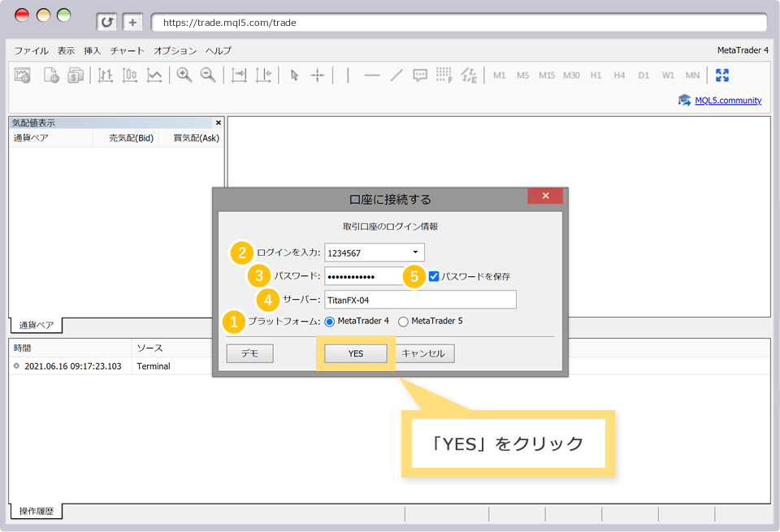
Task: Close the 口座に接続する dialog
Action: click(x=545, y=196)
